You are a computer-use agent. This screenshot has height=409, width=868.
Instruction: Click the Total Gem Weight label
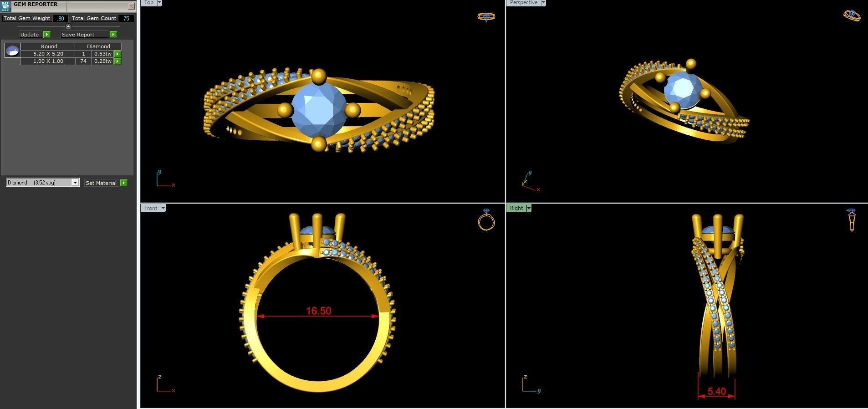click(x=27, y=19)
